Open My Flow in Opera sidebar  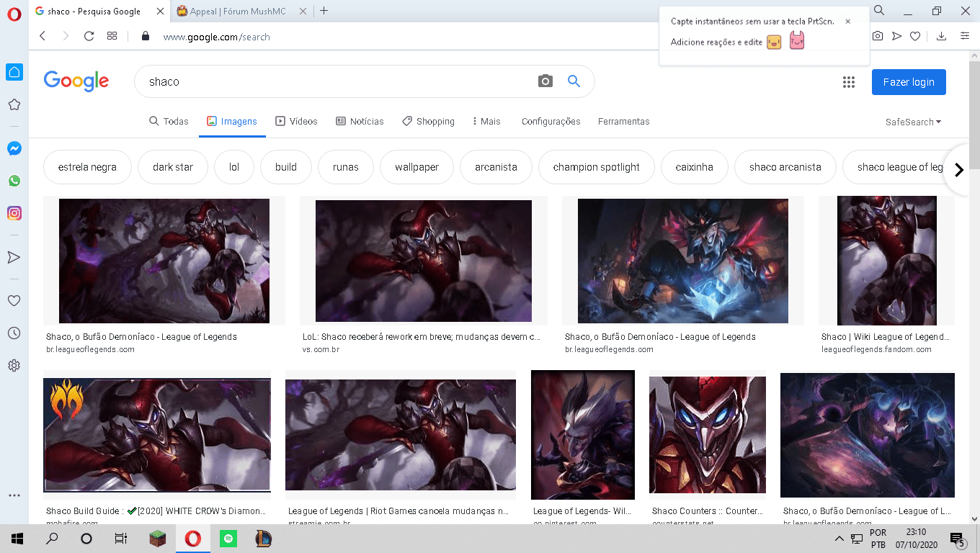coord(14,257)
